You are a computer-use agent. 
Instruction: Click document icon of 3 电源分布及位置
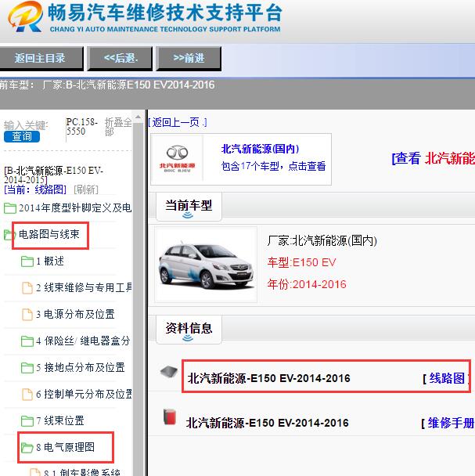pyautogui.click(x=27, y=315)
